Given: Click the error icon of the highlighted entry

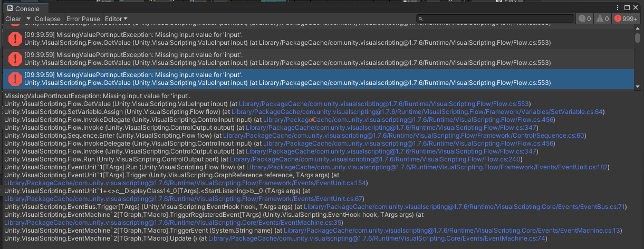Looking at the screenshot, I should [15, 79].
